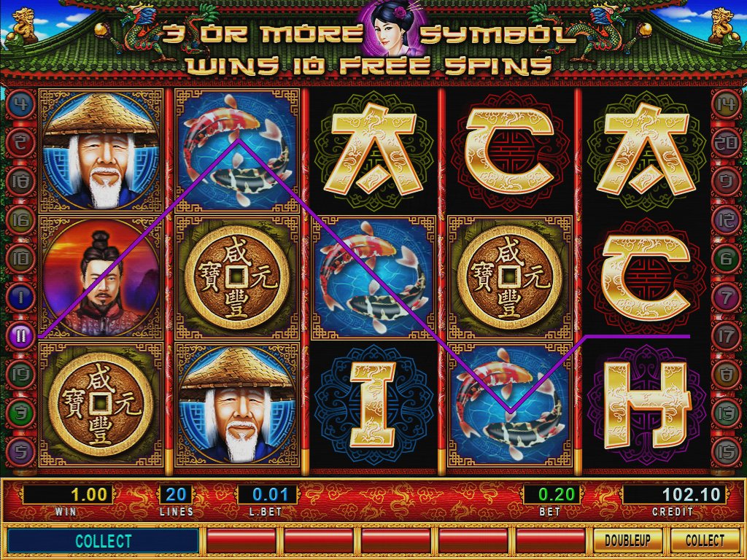Click the geisha scatter symbol in header
The height and width of the screenshot is (560, 747).
pos(393,28)
